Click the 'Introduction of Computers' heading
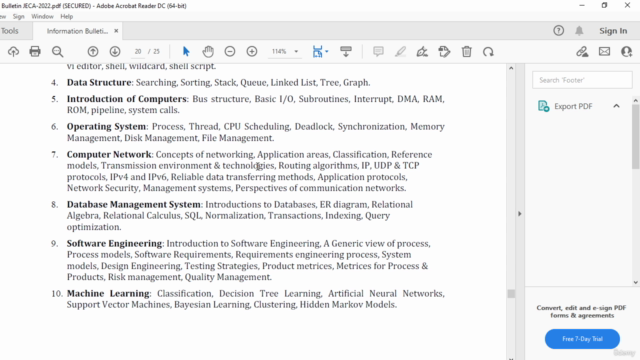This screenshot has height=360, width=640. coord(127,99)
